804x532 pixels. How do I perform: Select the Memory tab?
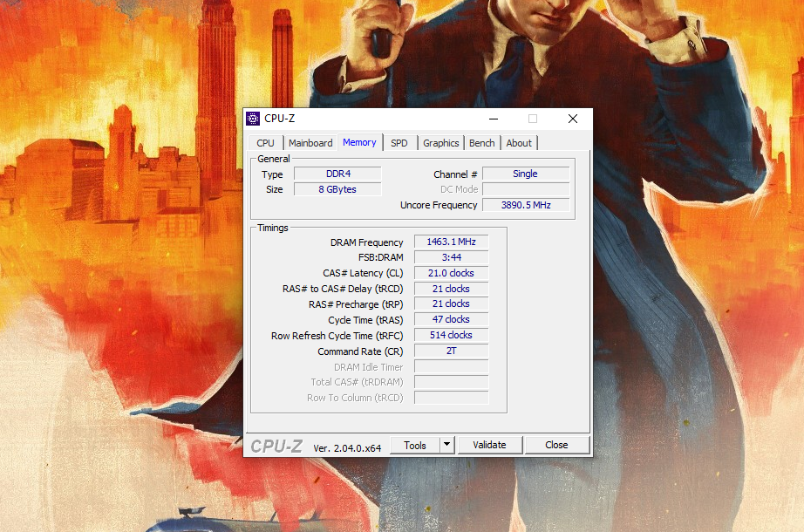(x=359, y=142)
